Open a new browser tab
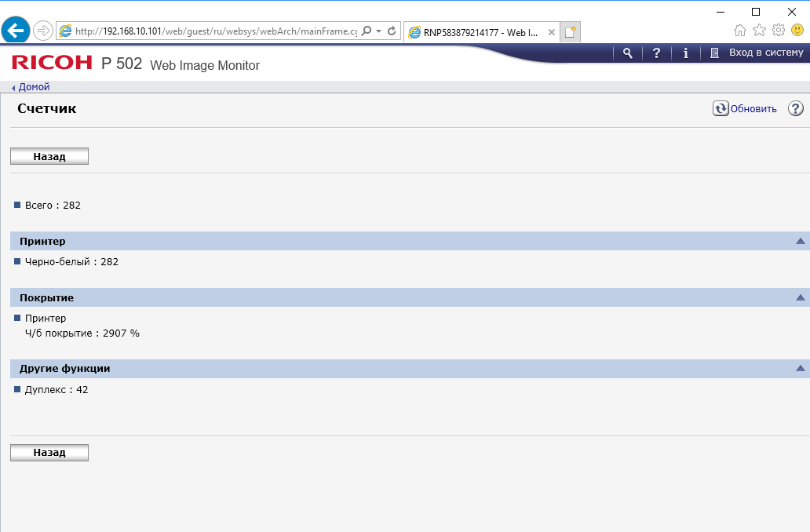 pos(571,32)
